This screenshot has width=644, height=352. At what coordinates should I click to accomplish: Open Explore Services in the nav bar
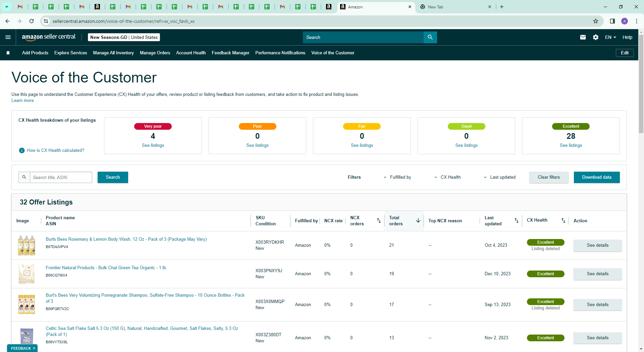pyautogui.click(x=71, y=53)
